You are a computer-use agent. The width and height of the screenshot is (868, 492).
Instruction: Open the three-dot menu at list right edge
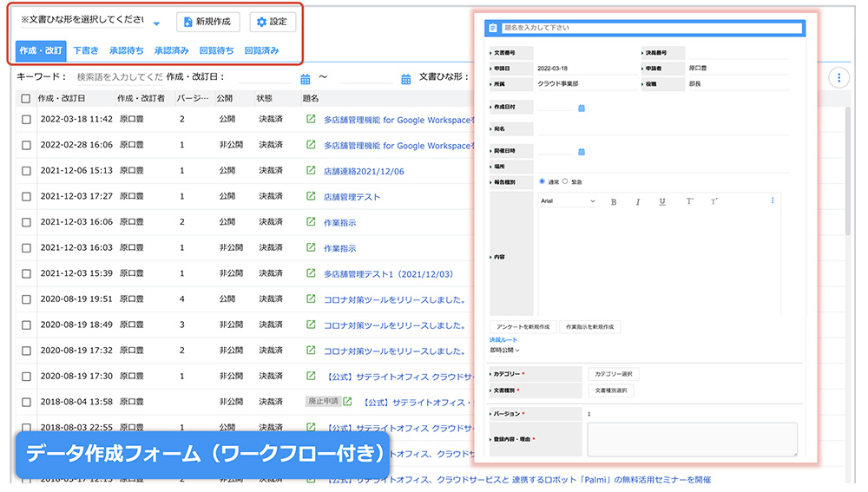(838, 77)
